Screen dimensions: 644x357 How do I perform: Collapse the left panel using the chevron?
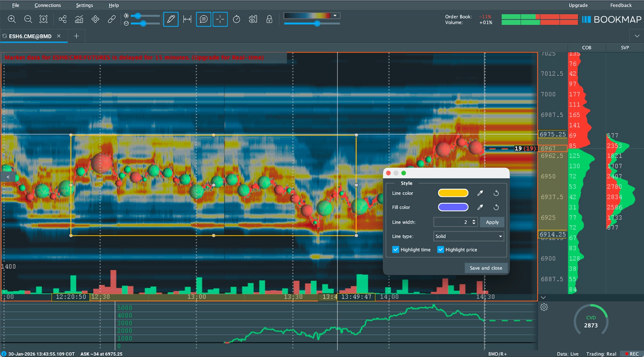pos(8,177)
